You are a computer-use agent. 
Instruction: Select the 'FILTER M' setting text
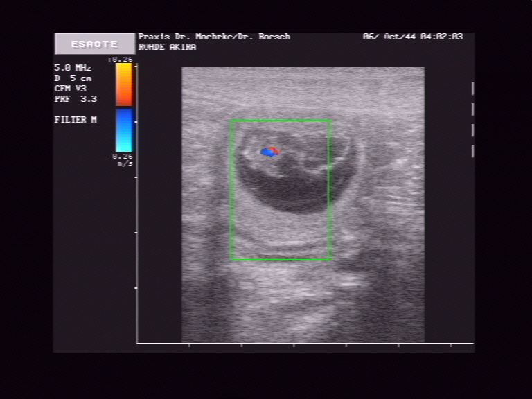click(76, 120)
